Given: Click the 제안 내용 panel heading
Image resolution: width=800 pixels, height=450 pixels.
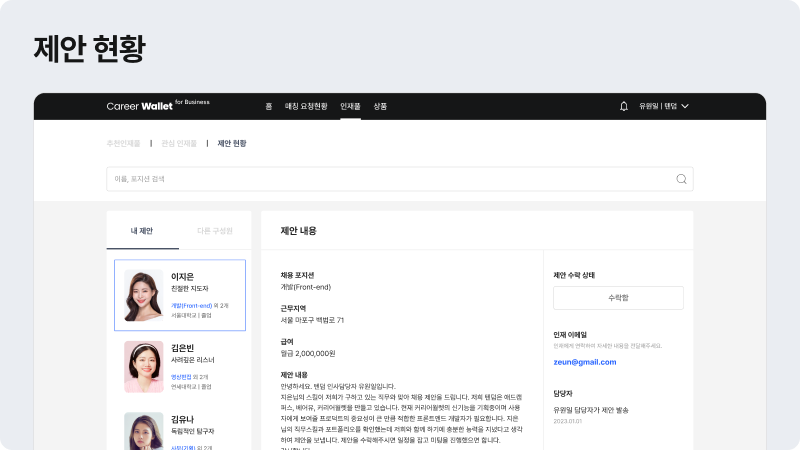Looking at the screenshot, I should (298, 231).
